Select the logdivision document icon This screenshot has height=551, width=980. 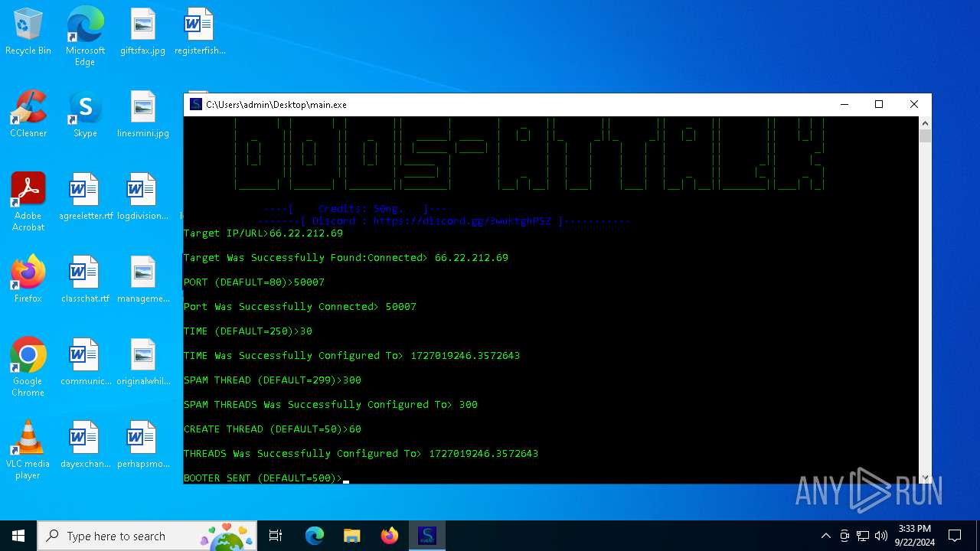pyautogui.click(x=142, y=197)
